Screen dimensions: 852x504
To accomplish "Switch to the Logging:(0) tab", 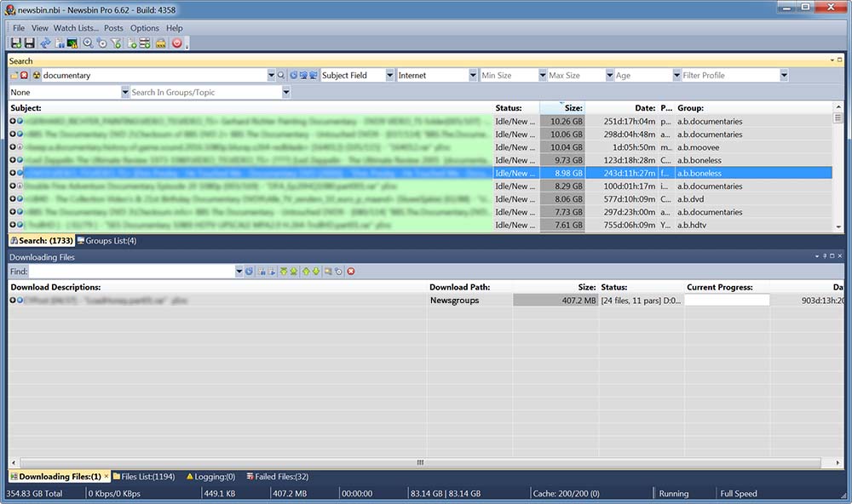I will click(x=210, y=476).
